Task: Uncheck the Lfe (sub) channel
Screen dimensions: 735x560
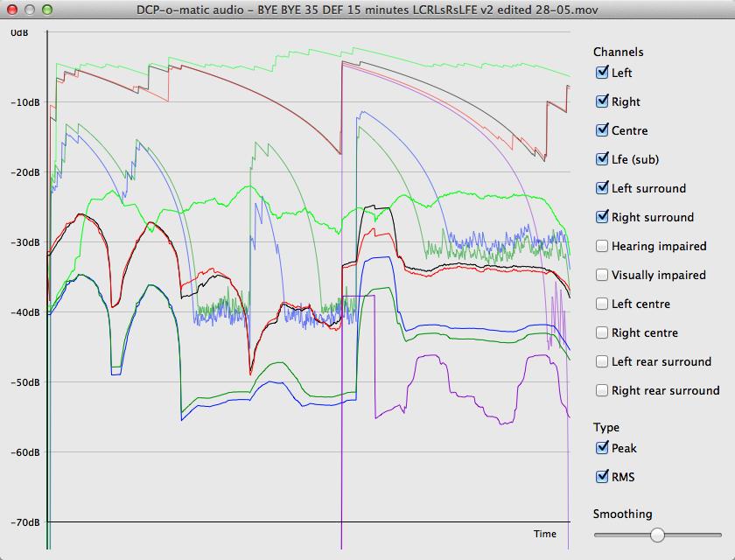Action: [x=602, y=159]
